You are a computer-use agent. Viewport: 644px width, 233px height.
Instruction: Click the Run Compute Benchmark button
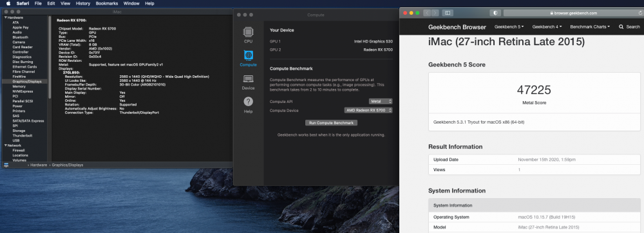point(331,123)
